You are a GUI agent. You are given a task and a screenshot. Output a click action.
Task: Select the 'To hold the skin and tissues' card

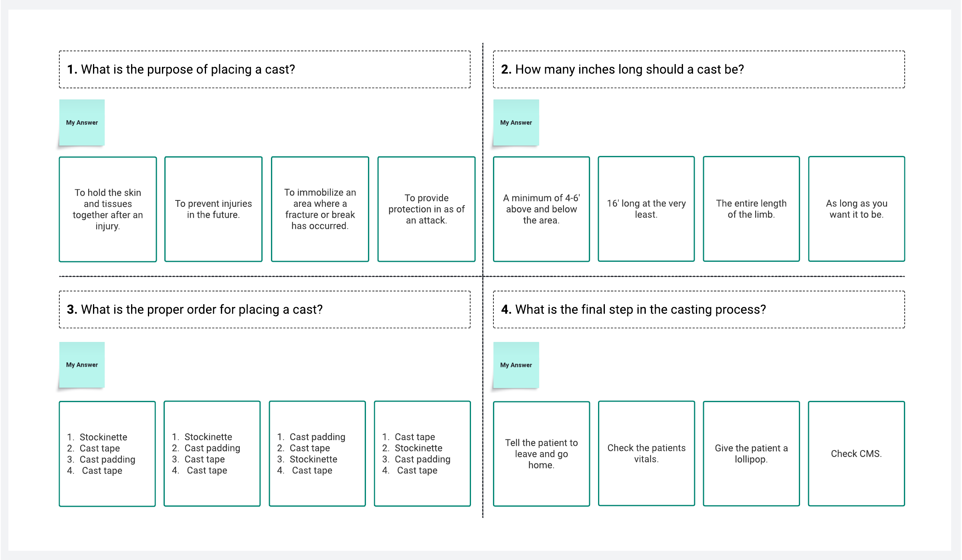tap(108, 209)
